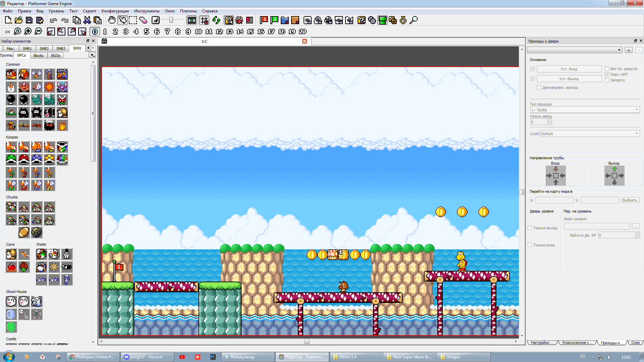644x362 pixels.
Task: Open the Тип прохода dropdown
Action: [585, 110]
